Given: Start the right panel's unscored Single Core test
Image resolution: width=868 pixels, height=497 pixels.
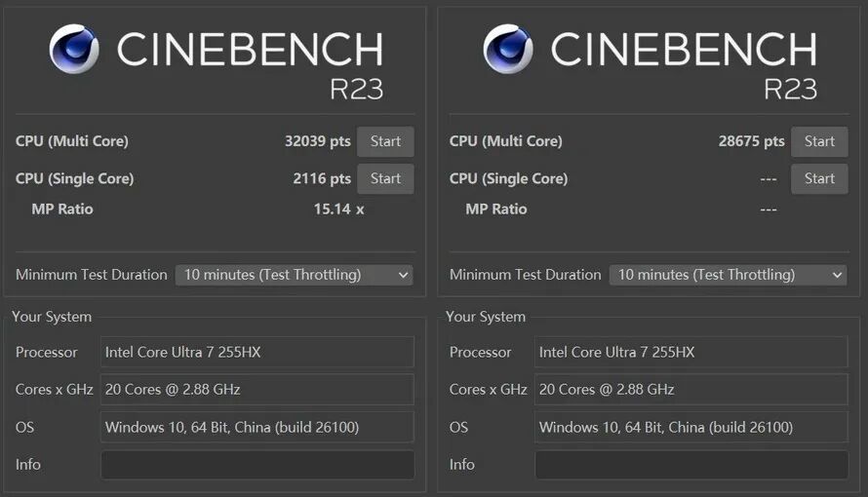Looking at the screenshot, I should pos(819,178).
